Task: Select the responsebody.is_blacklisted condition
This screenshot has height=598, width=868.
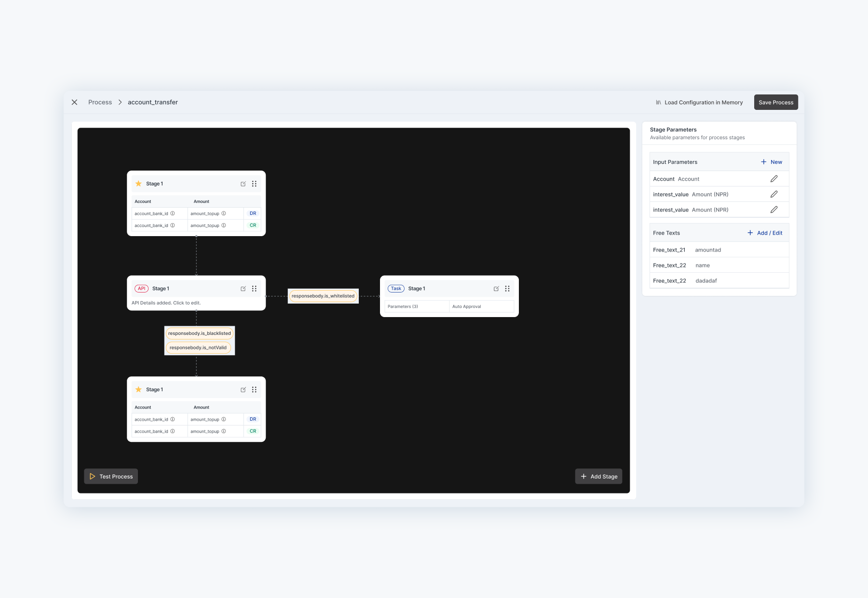Action: click(x=200, y=333)
